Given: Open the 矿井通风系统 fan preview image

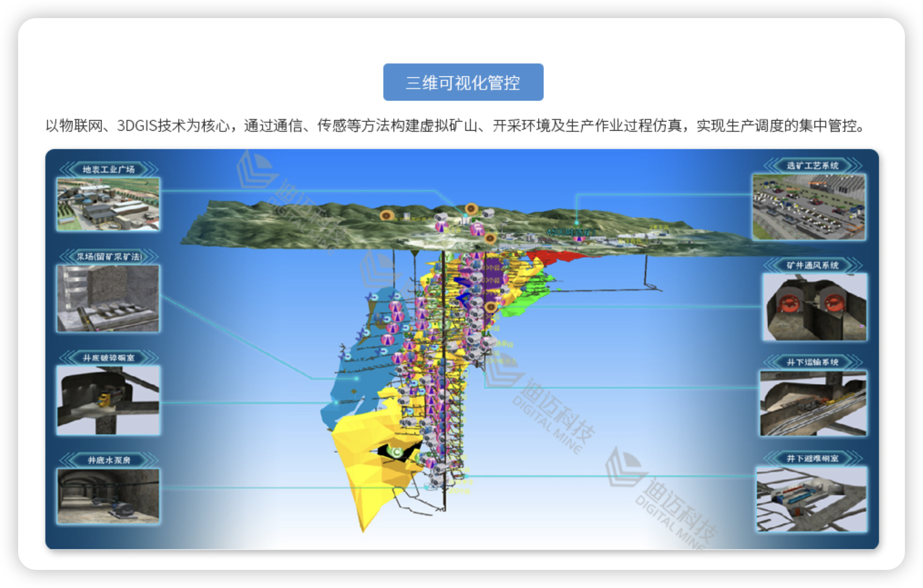Looking at the screenshot, I should 814,307.
